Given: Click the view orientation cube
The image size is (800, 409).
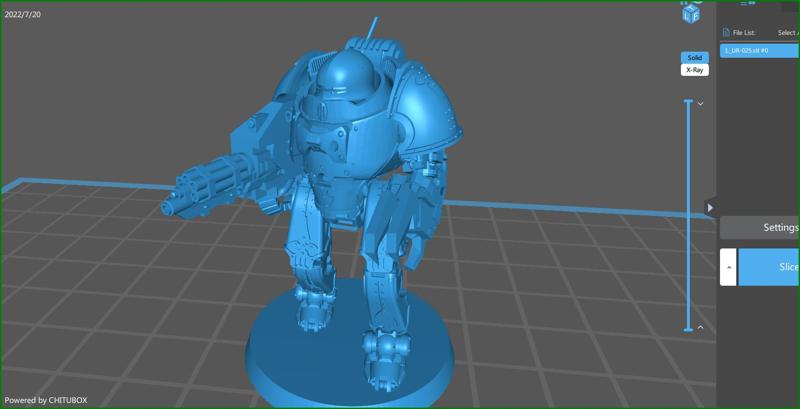Looking at the screenshot, I should pyautogui.click(x=691, y=14).
